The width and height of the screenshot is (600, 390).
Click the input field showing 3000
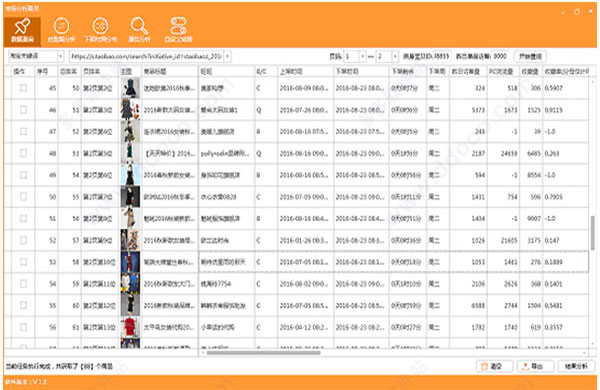pyautogui.click(x=500, y=56)
